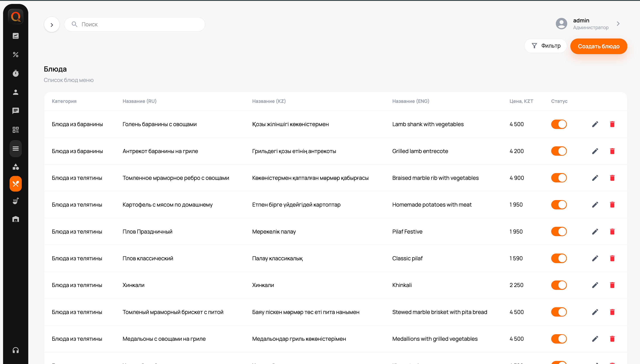This screenshot has height=364, width=640.
Task: Click the Поиск search field
Action: click(135, 25)
